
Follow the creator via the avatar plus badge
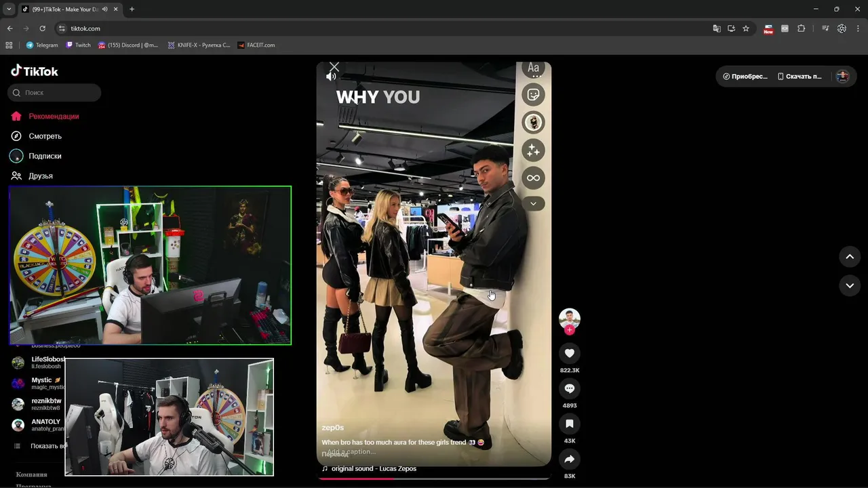tap(570, 330)
